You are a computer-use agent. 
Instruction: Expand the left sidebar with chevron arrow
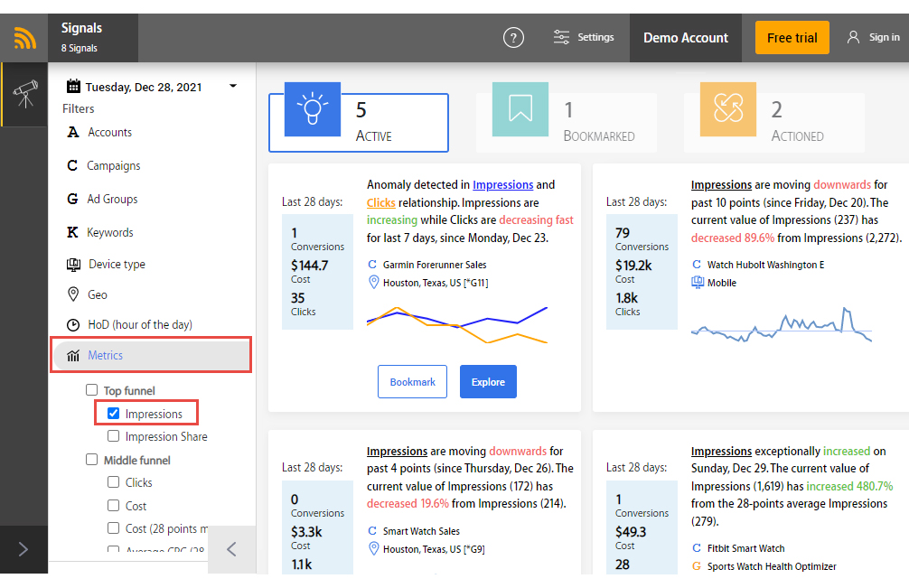point(23,549)
